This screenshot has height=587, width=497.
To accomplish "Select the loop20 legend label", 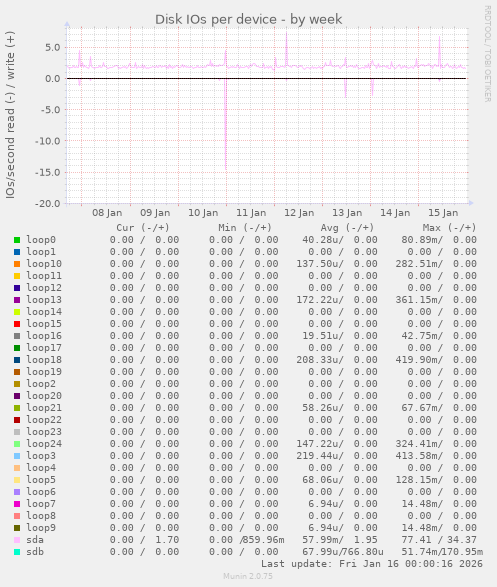I will [x=44, y=396].
